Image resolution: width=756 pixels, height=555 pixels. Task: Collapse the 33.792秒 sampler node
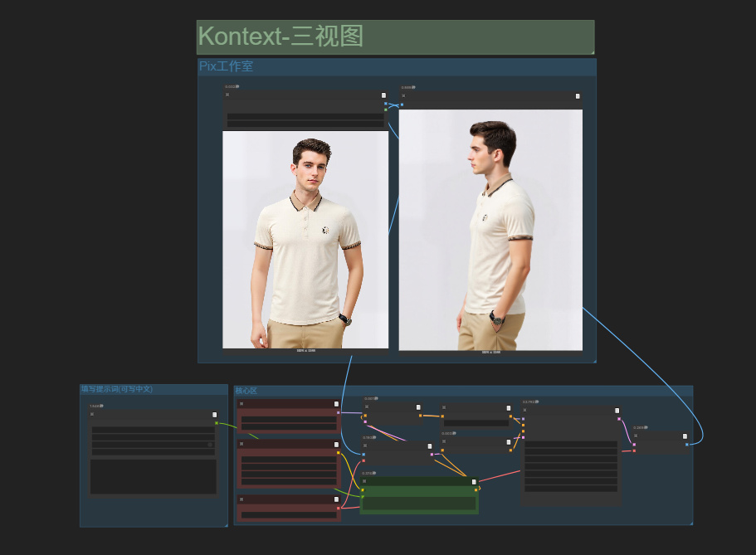(524, 411)
